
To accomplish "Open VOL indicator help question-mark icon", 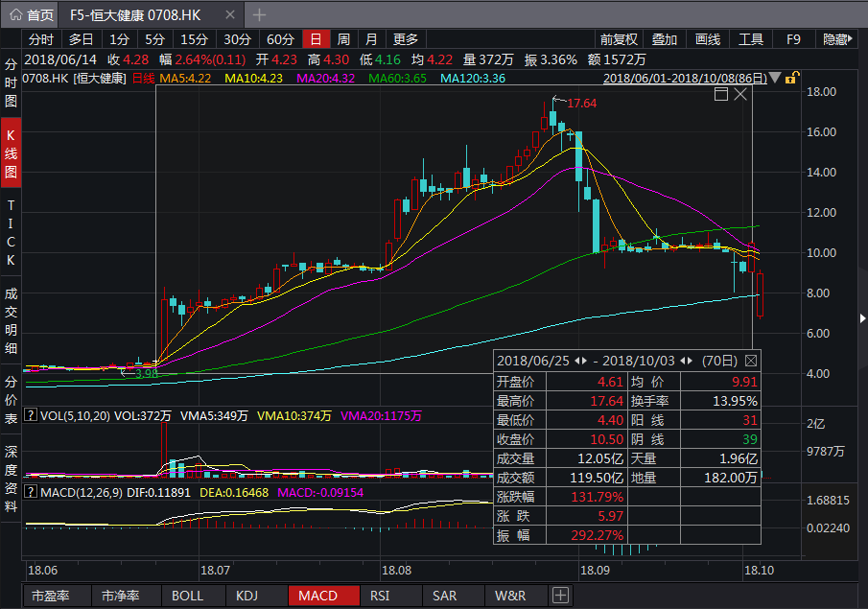I will [31, 416].
